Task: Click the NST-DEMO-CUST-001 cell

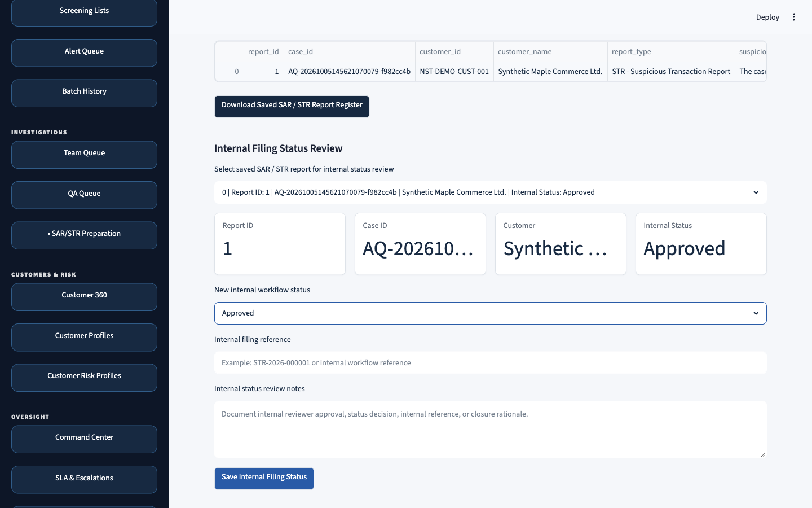Action: click(454, 72)
